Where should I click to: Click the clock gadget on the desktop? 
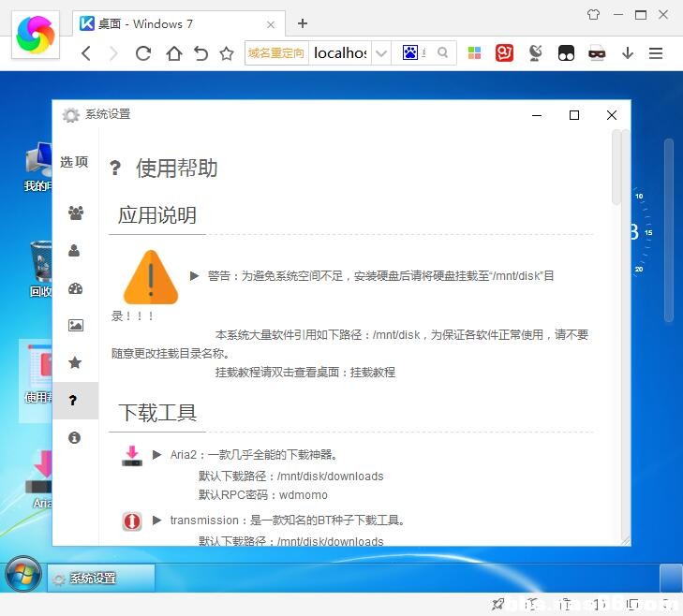click(x=643, y=233)
